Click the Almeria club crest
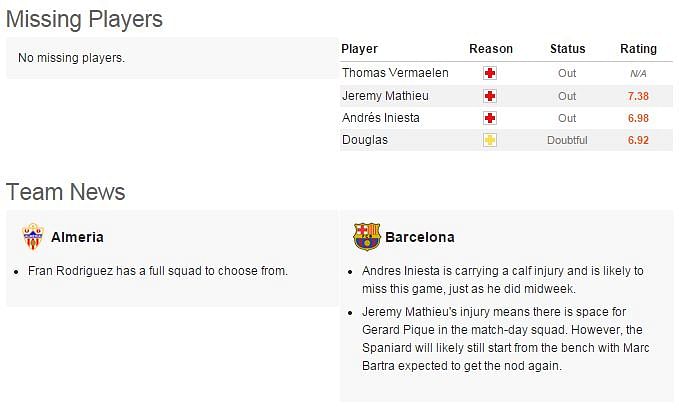This screenshot has height=409, width=679. (33, 237)
